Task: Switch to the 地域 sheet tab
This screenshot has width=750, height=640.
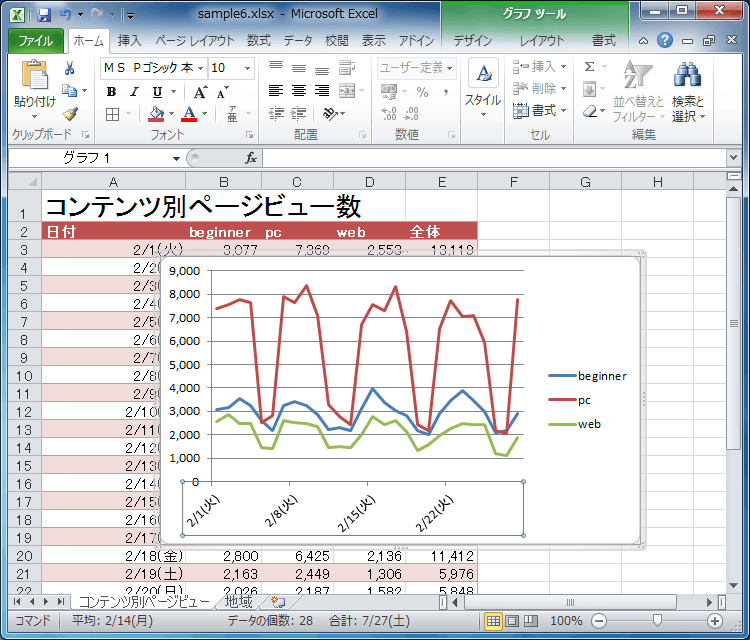Action: (x=239, y=602)
